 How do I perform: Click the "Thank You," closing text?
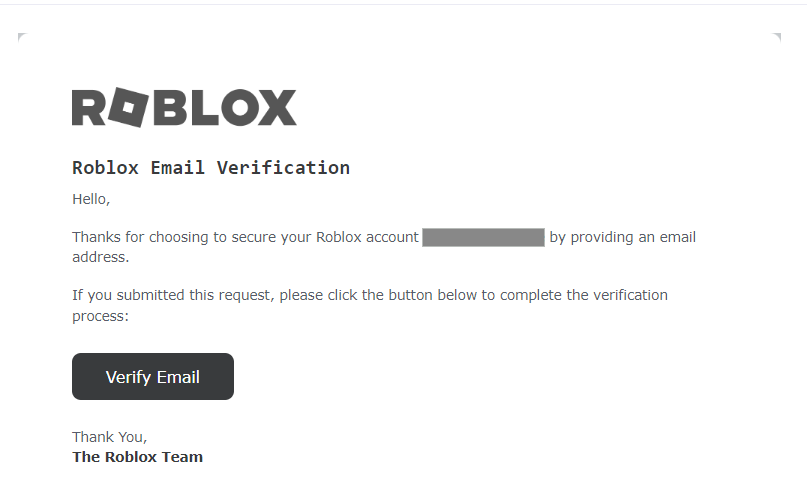110,437
